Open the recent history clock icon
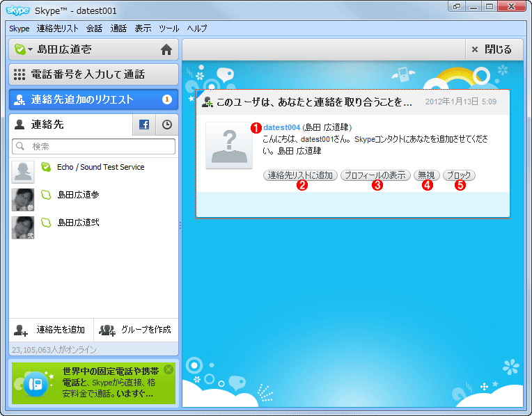The height and width of the screenshot is (416, 532). tap(167, 125)
